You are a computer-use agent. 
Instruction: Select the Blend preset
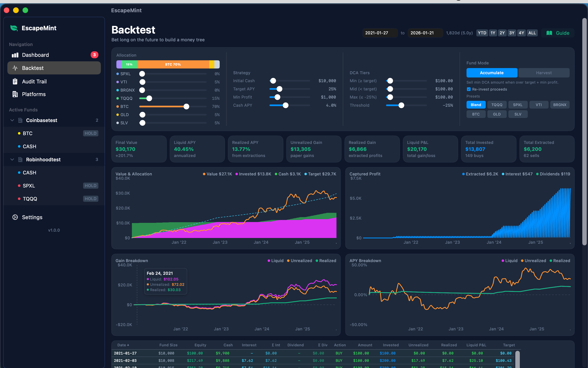tap(476, 105)
